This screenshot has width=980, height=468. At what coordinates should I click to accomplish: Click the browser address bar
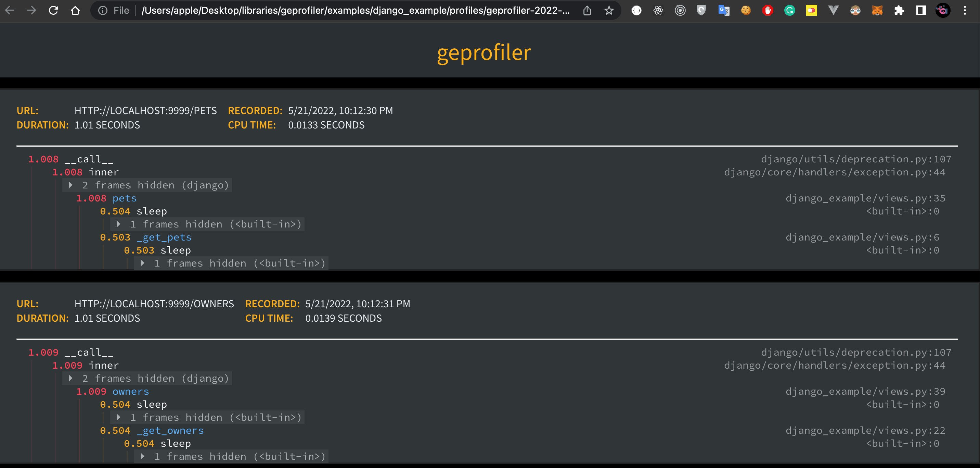[343, 10]
